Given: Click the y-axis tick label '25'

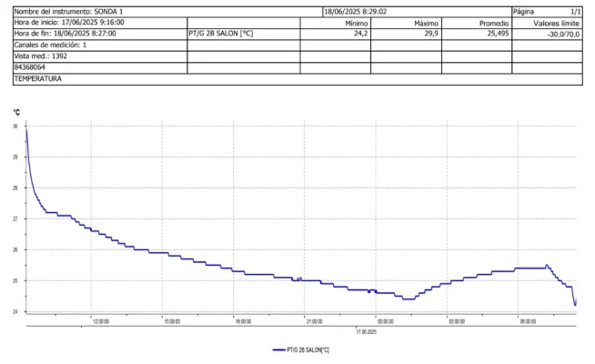Looking at the screenshot, I should 15,281.
